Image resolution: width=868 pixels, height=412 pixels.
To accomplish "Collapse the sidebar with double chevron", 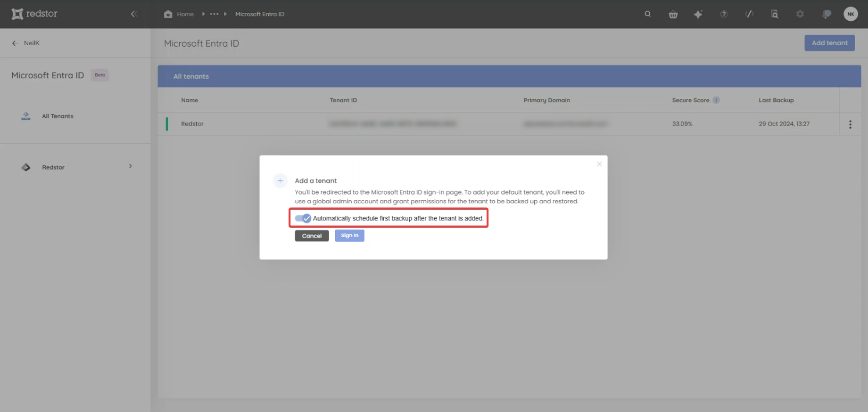I will point(134,14).
